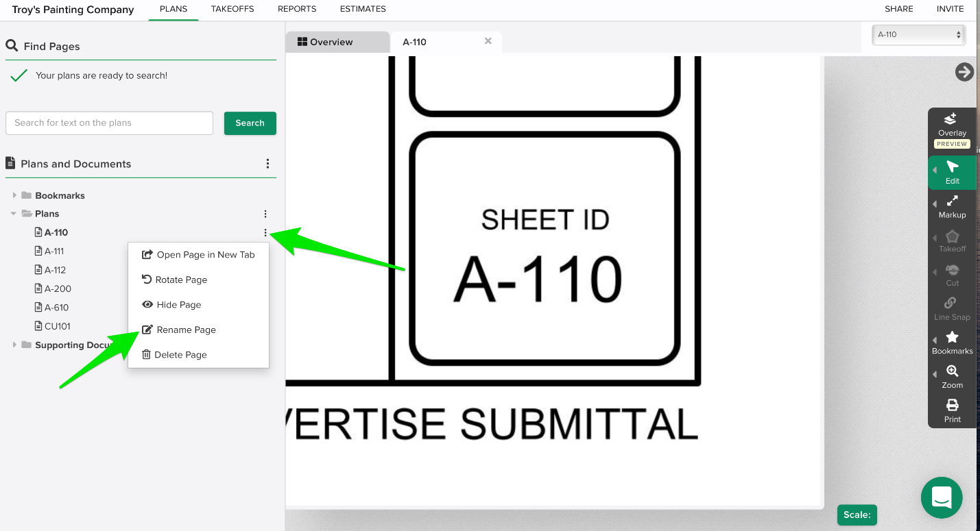Close the A-110 tab
980x531 pixels.
click(x=488, y=41)
